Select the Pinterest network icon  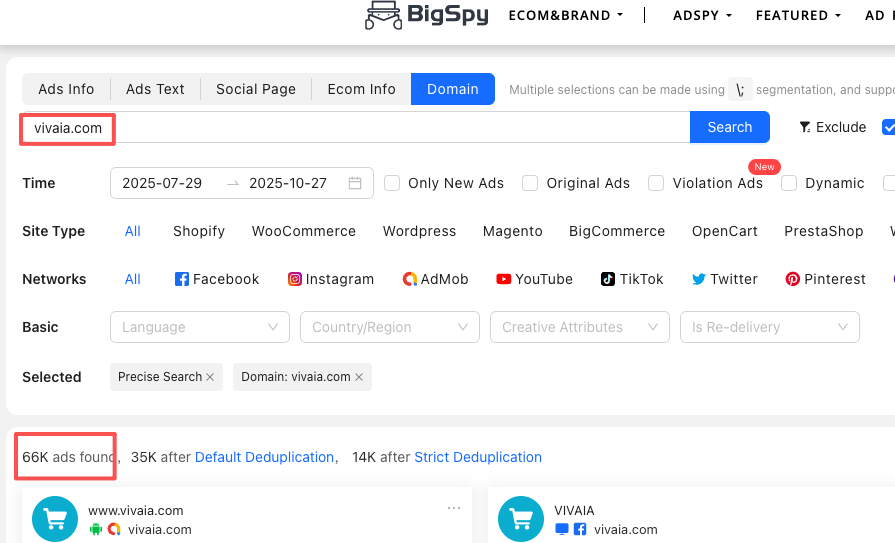click(793, 279)
